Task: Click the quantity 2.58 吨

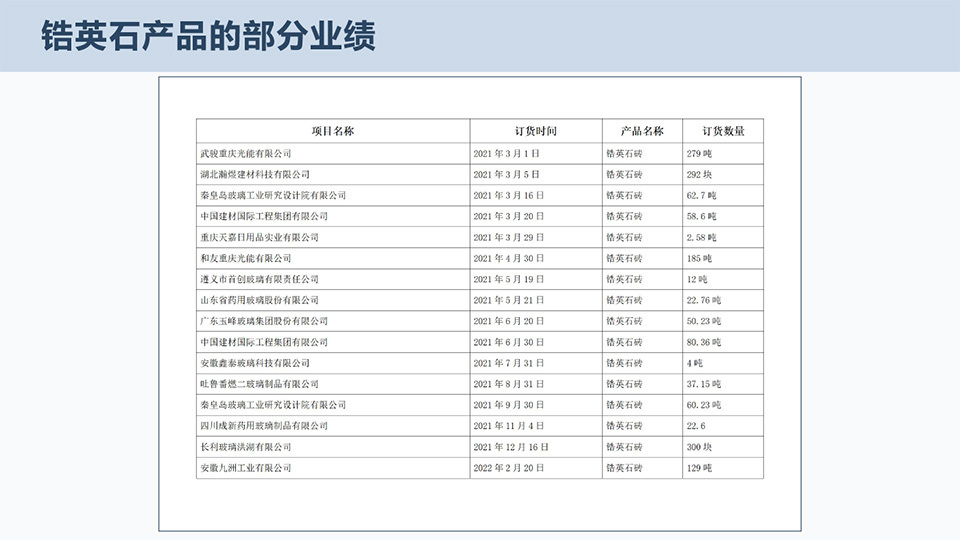Action: (x=702, y=238)
